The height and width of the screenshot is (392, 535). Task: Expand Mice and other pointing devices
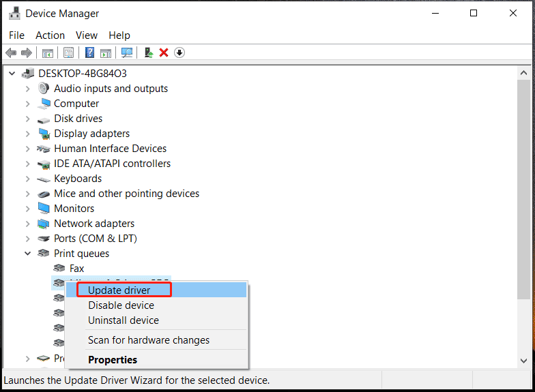coord(27,194)
